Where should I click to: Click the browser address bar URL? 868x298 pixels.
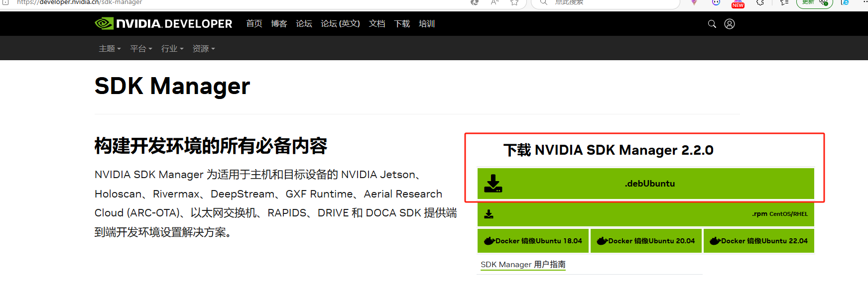tap(80, 2)
